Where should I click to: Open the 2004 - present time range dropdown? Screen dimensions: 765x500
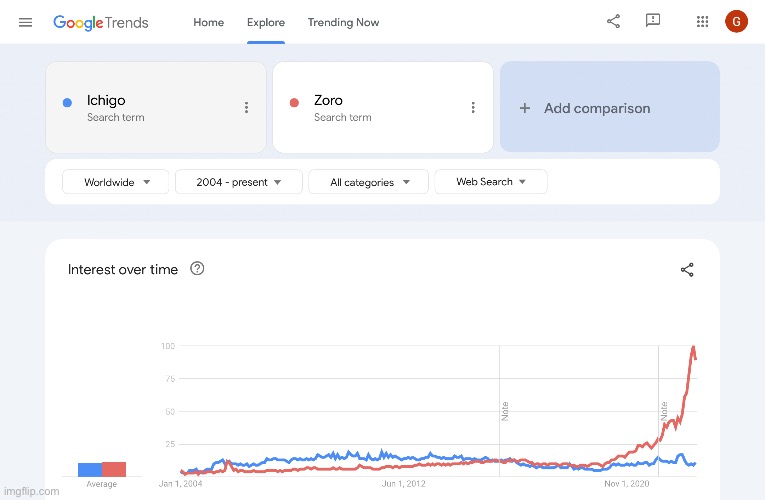(239, 182)
